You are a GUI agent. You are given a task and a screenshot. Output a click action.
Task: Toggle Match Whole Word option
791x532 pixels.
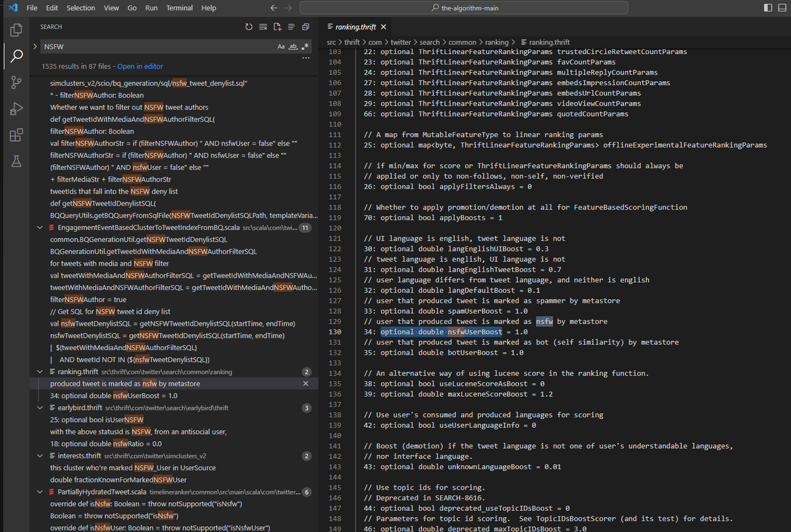tap(294, 47)
